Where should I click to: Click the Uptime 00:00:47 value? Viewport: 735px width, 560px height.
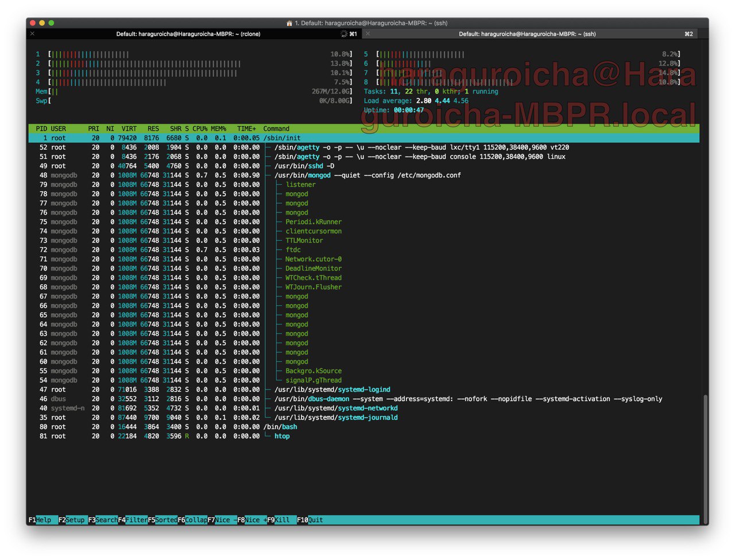[x=409, y=110]
